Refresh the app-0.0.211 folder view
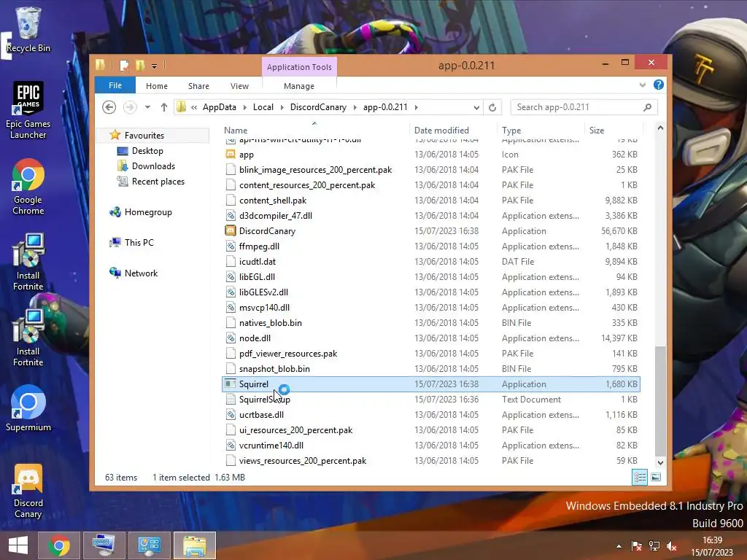The width and height of the screenshot is (747, 560). [x=492, y=107]
